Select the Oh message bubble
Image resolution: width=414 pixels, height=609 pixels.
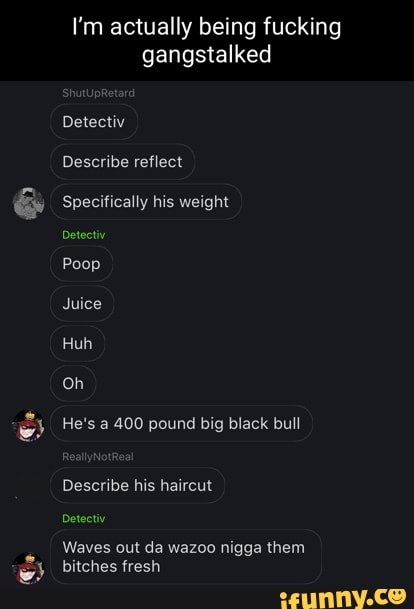(73, 383)
